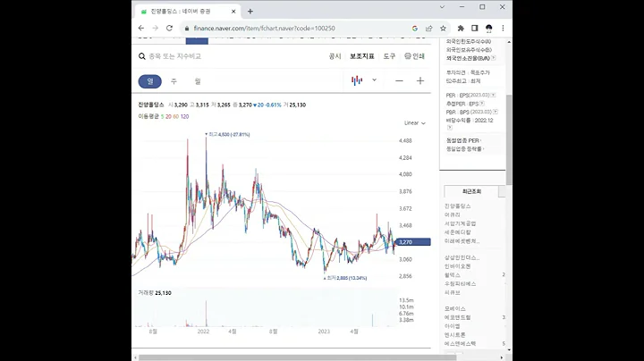Open 모베이스 in recent list
The image size is (644, 361).
(455, 308)
